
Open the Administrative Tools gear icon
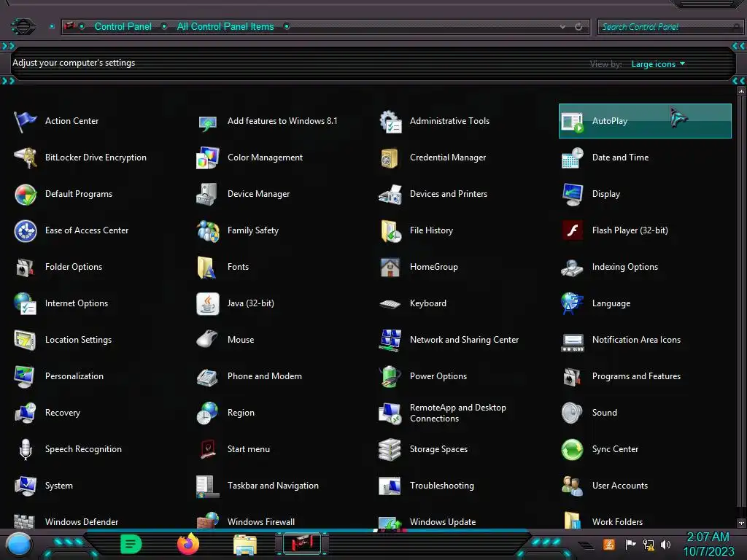[x=390, y=121]
